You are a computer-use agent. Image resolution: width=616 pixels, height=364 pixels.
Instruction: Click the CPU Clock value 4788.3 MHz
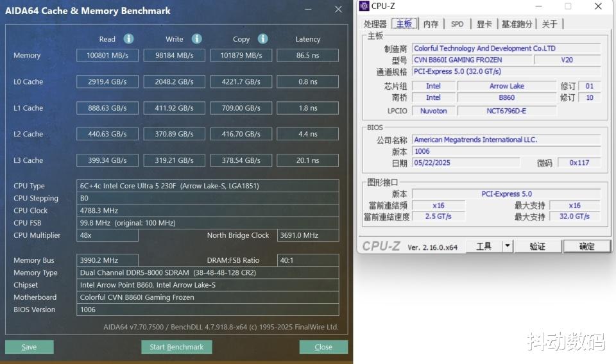pyautogui.click(x=207, y=211)
